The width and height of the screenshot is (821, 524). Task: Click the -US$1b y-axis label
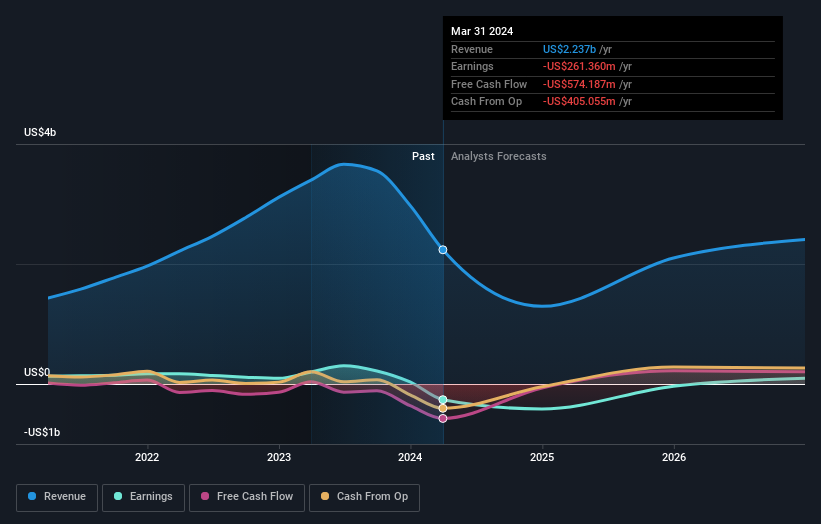click(42, 432)
